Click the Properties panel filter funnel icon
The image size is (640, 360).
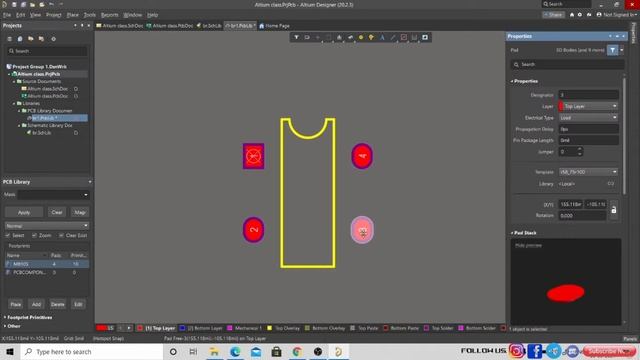(x=613, y=50)
